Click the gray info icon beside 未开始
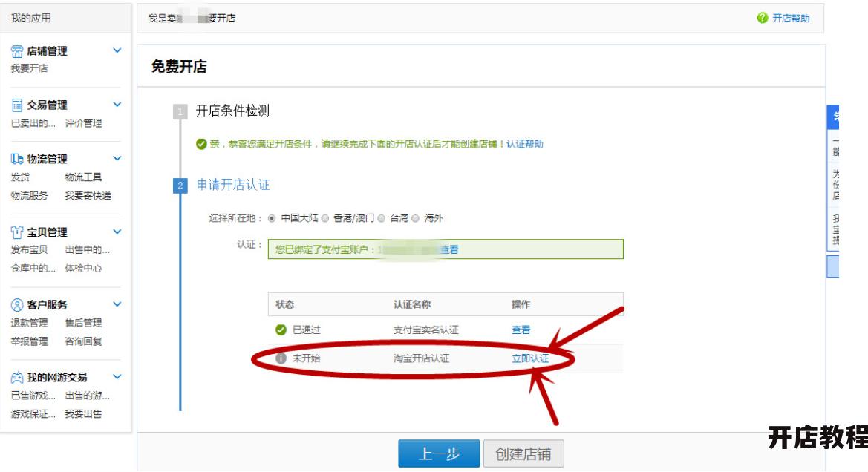This screenshot has height=472, width=868. tap(281, 358)
